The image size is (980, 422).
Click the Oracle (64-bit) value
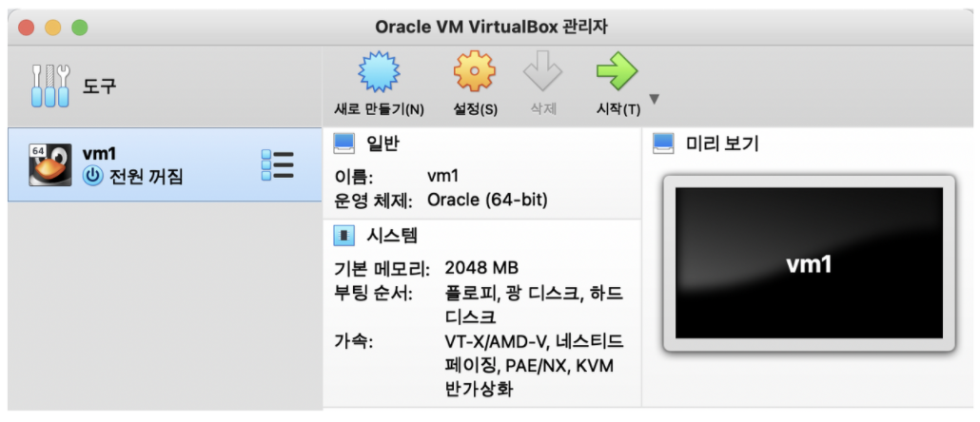[x=487, y=201]
